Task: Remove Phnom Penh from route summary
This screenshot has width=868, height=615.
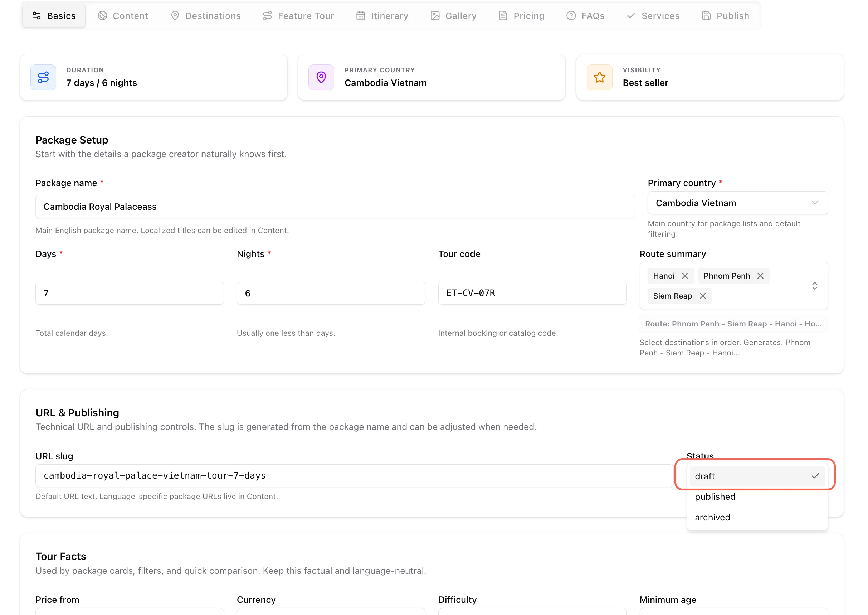Action: pyautogui.click(x=760, y=276)
